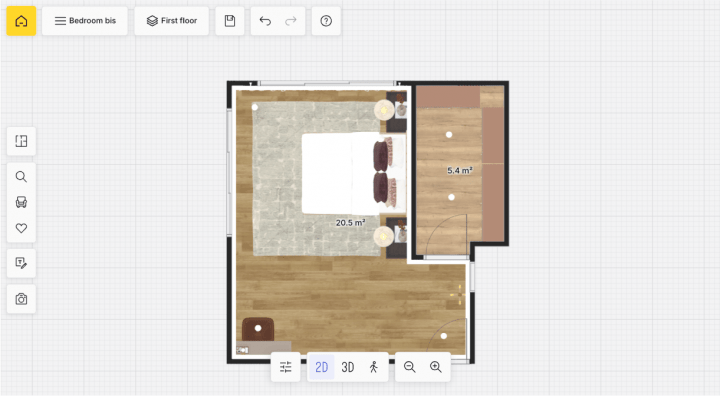Switch to 3D view

point(348,367)
